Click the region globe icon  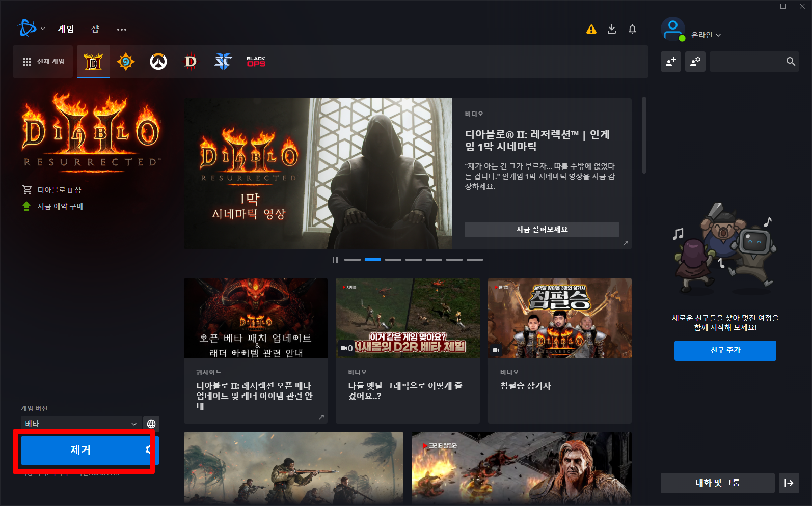[151, 424]
